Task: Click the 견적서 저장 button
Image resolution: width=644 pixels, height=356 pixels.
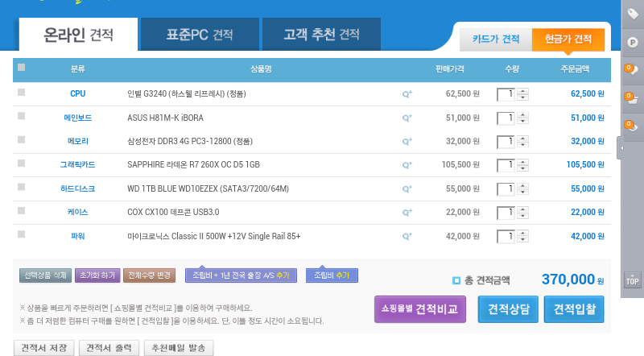Action: click(44, 348)
